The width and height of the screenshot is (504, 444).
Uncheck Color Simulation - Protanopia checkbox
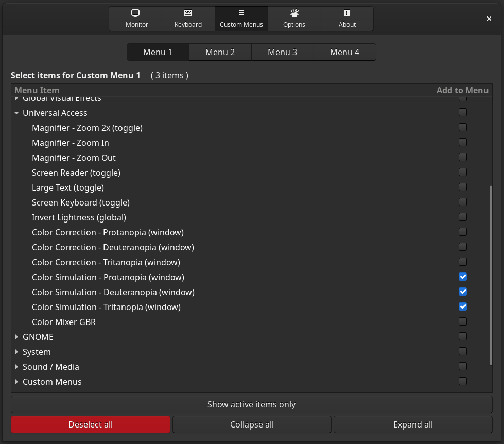pyautogui.click(x=462, y=277)
